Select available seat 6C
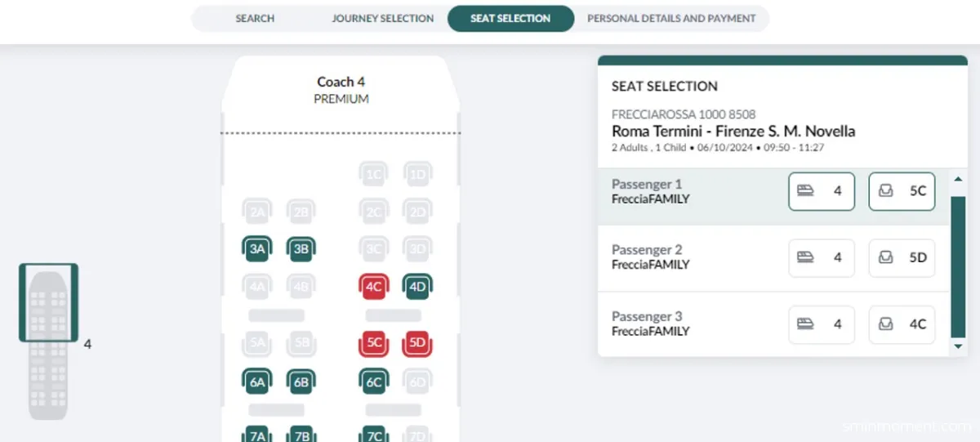Screen dimensions: 980x442 [374, 382]
